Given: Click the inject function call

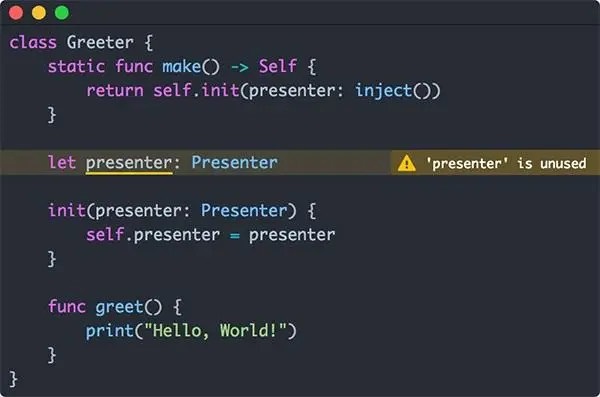Looking at the screenshot, I should pos(383,91).
